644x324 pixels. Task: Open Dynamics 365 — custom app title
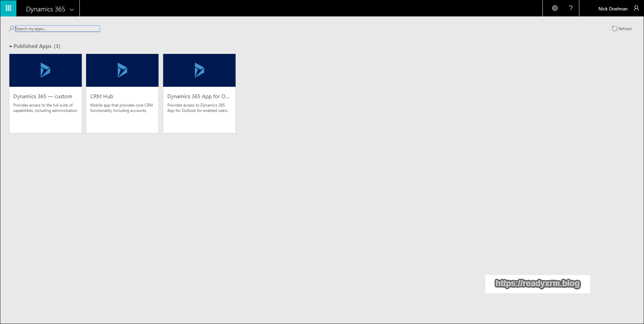[x=43, y=96]
